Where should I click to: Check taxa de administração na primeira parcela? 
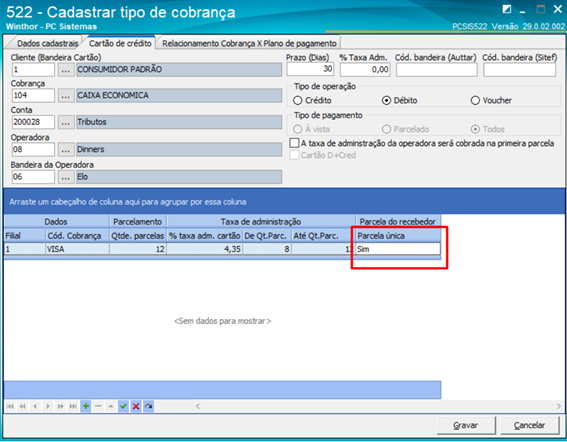(x=294, y=143)
